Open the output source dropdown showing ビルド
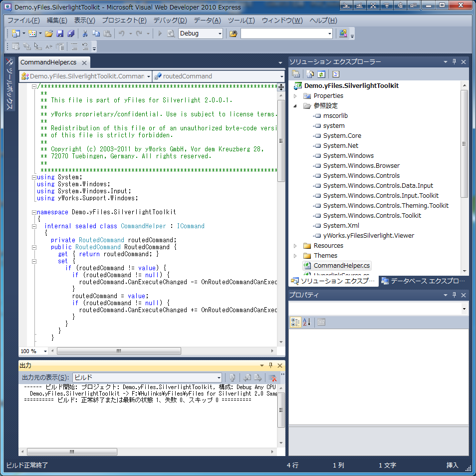This screenshot has height=476, width=476. [x=219, y=378]
